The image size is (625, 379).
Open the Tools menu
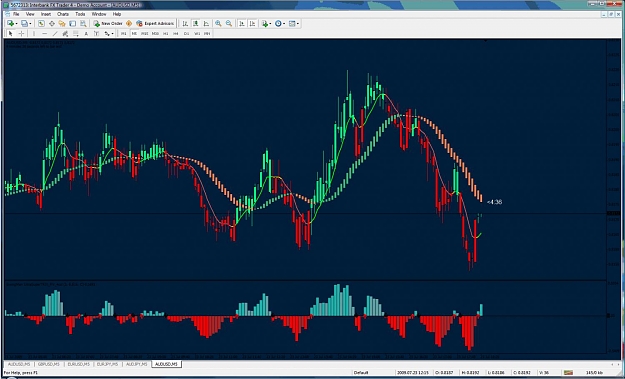coord(80,14)
